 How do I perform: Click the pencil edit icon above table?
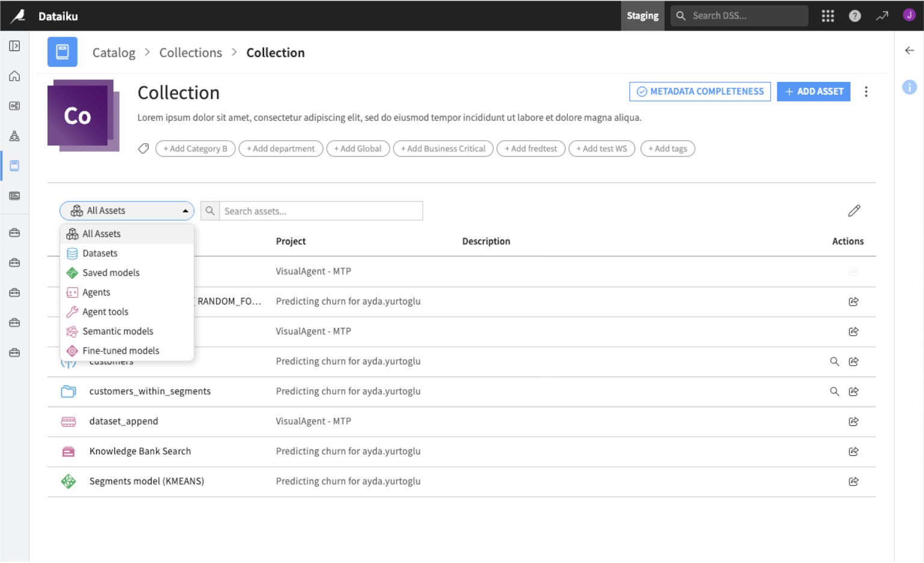(x=854, y=211)
